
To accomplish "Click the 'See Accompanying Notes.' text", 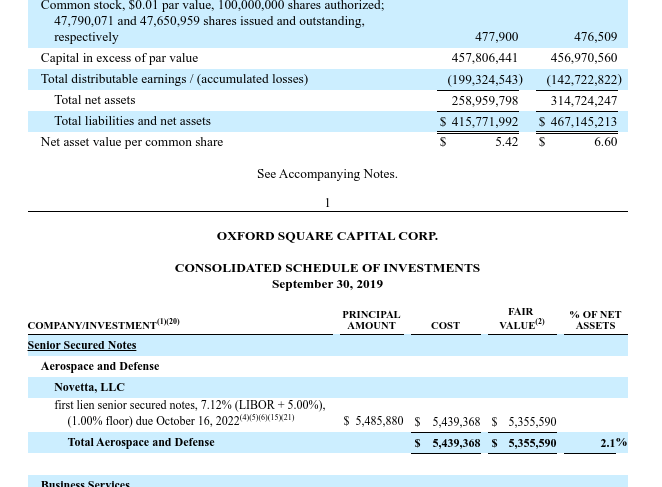I will point(327,174).
